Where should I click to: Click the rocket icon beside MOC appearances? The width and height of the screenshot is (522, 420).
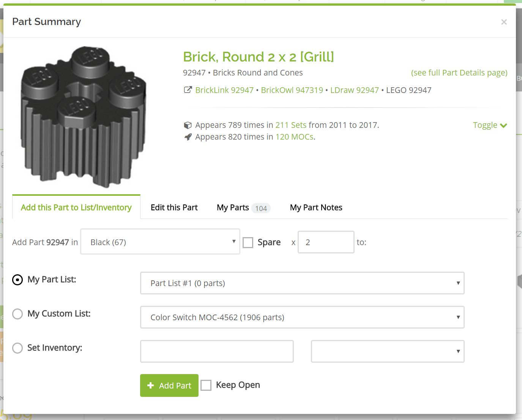pyautogui.click(x=188, y=137)
